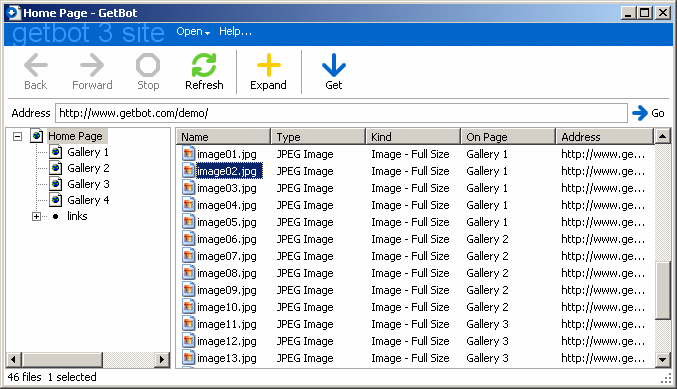The image size is (677, 389).
Task: Refresh the page with green arrows icon
Action: [204, 65]
